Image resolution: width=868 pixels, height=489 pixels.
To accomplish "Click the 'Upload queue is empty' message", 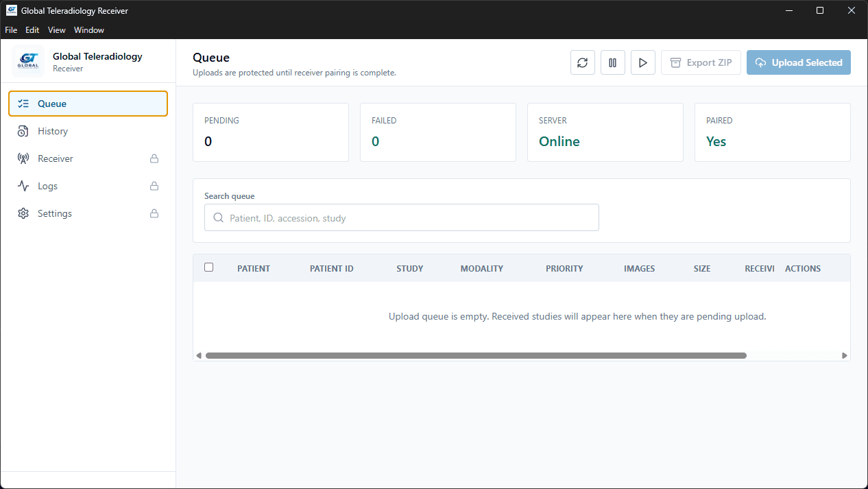I will 577,317.
